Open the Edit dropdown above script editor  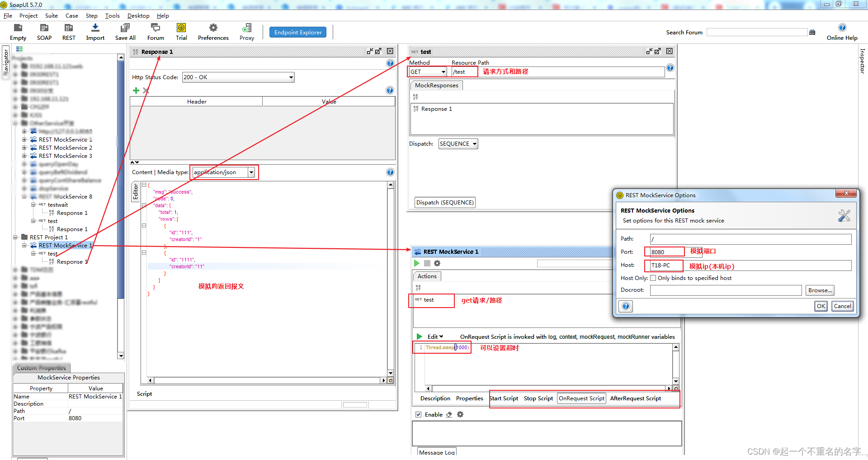(x=435, y=337)
